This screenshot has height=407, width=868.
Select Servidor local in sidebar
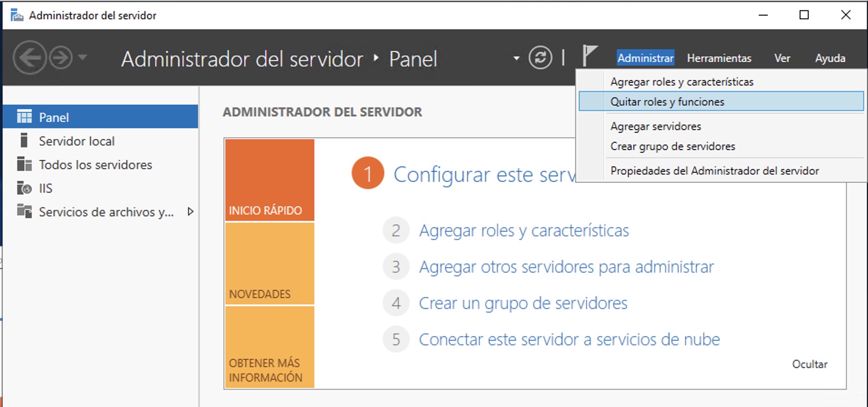coord(77,141)
